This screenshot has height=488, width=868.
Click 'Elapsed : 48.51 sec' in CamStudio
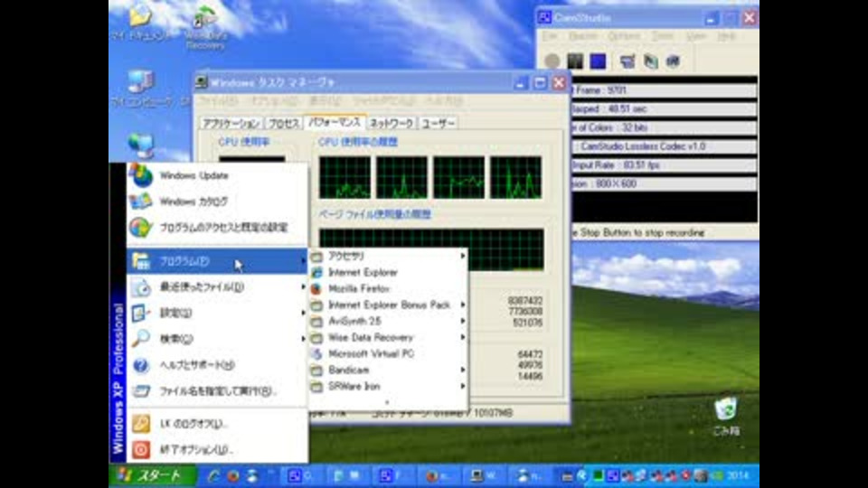(609, 109)
